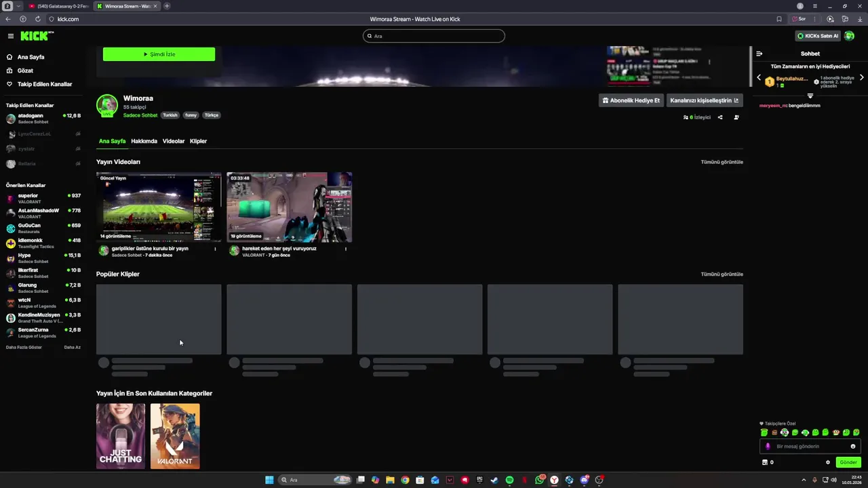Open the hamburger sidebar menu
Viewport: 868px width, 488px height.
(x=11, y=36)
